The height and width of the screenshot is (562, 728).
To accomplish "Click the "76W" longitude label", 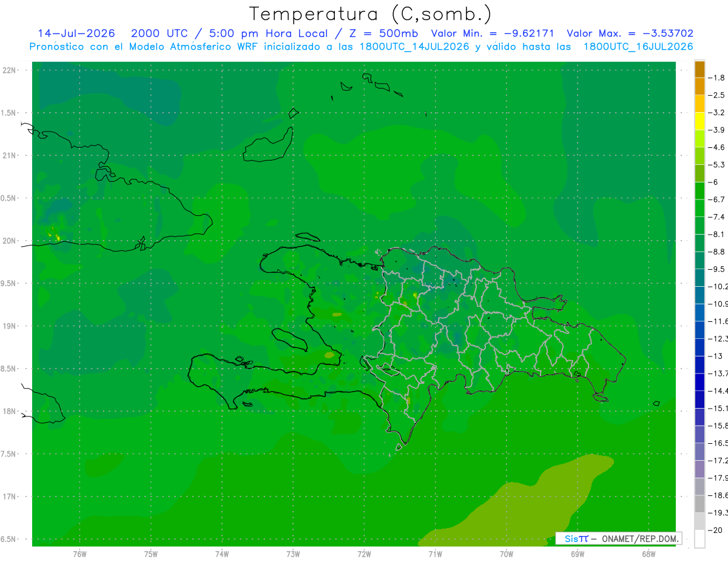I will (79, 554).
